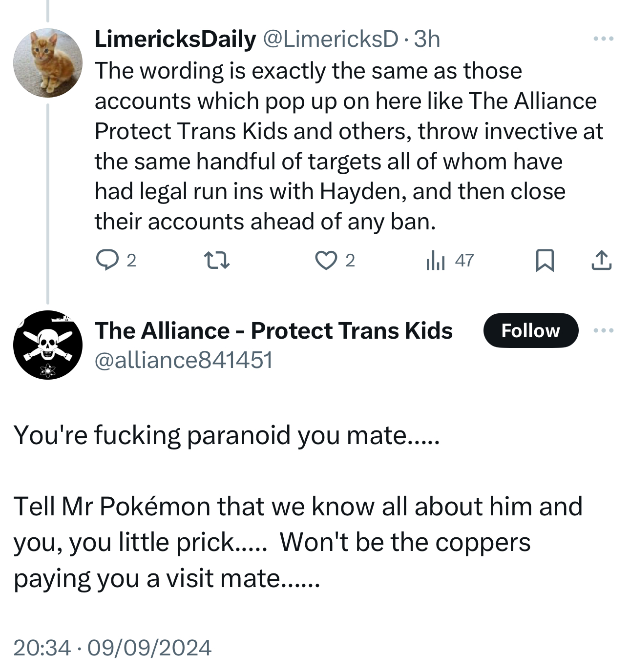The height and width of the screenshot is (672, 630).
Task: Open more options on LimericksDaily's tweet
Action: pos(603,39)
